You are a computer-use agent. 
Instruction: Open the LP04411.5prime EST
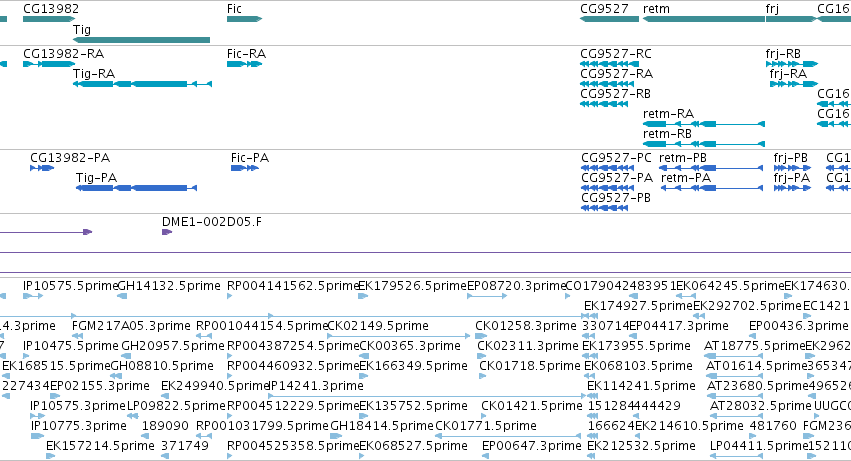tap(736, 457)
